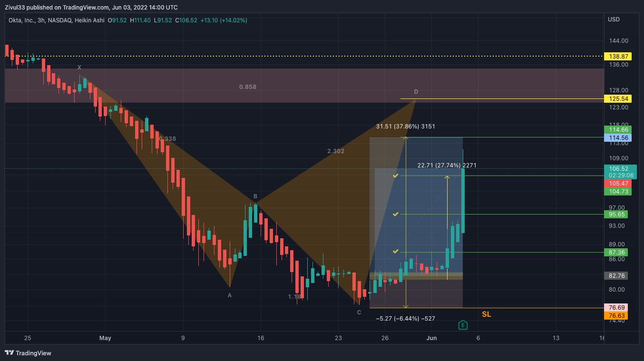Screen dimensions: 644x361
Task: Click the 74.40 price axis value
Action: pos(616,321)
